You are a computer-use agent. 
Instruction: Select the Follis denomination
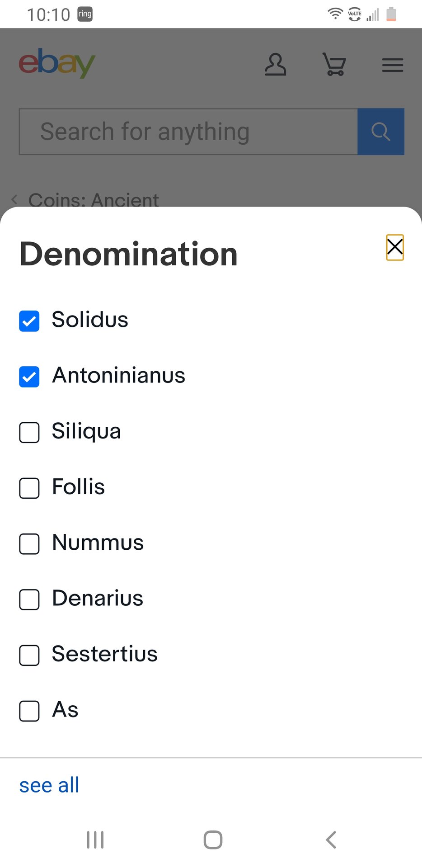click(x=29, y=488)
